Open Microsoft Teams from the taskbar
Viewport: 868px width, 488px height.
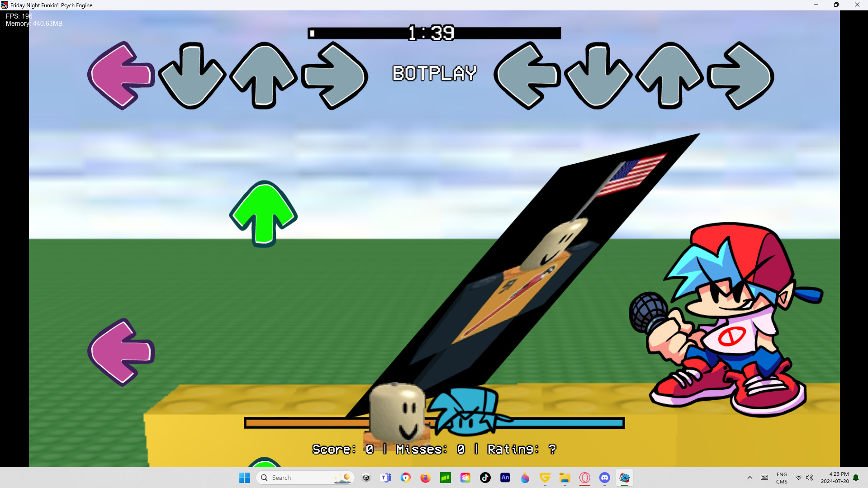click(x=386, y=478)
